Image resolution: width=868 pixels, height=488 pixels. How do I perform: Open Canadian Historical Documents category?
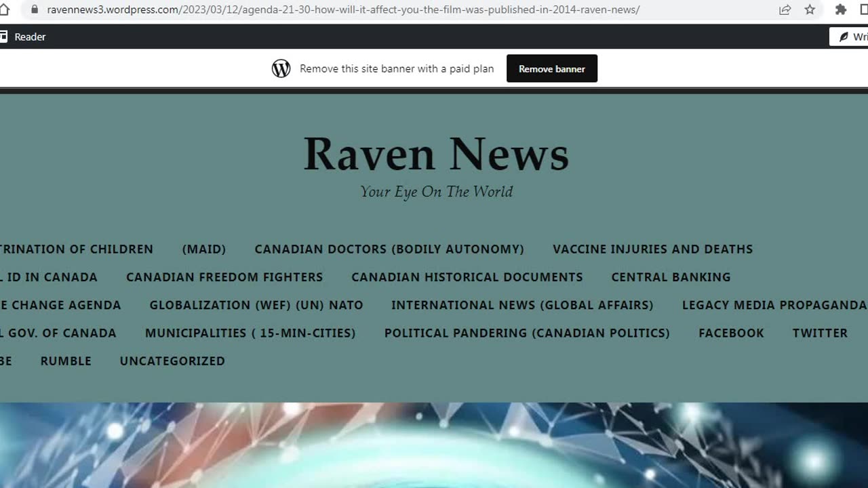[467, 277]
